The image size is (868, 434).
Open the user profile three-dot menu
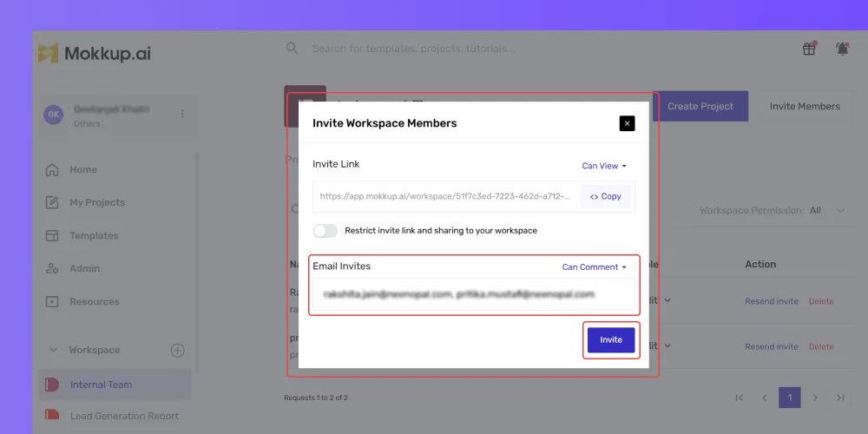tap(182, 114)
